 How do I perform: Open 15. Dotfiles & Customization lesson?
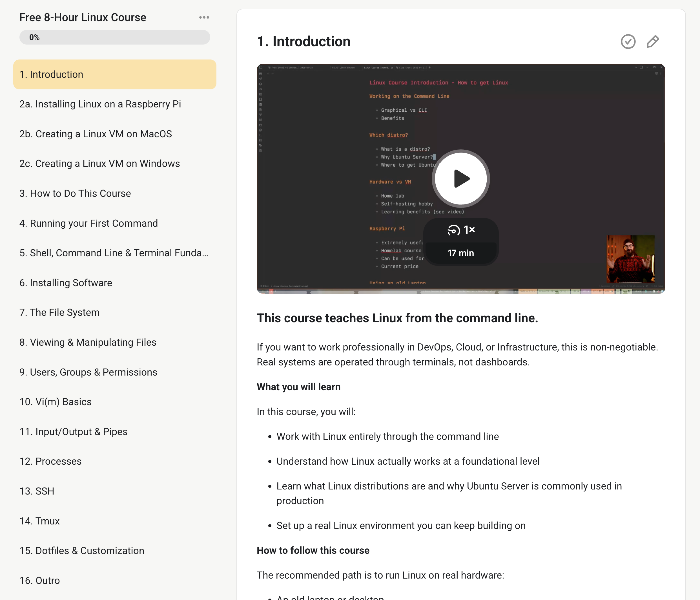(114, 551)
